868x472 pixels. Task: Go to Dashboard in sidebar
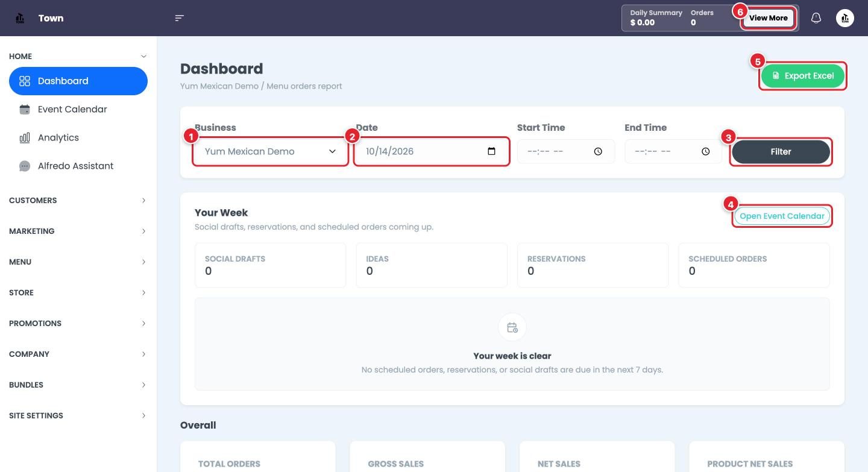click(78, 81)
